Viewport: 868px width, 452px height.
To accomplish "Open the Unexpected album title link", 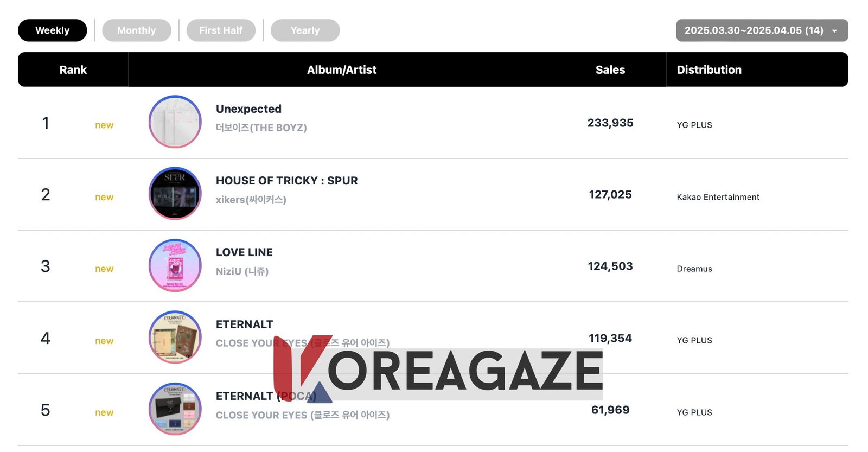I will click(248, 109).
